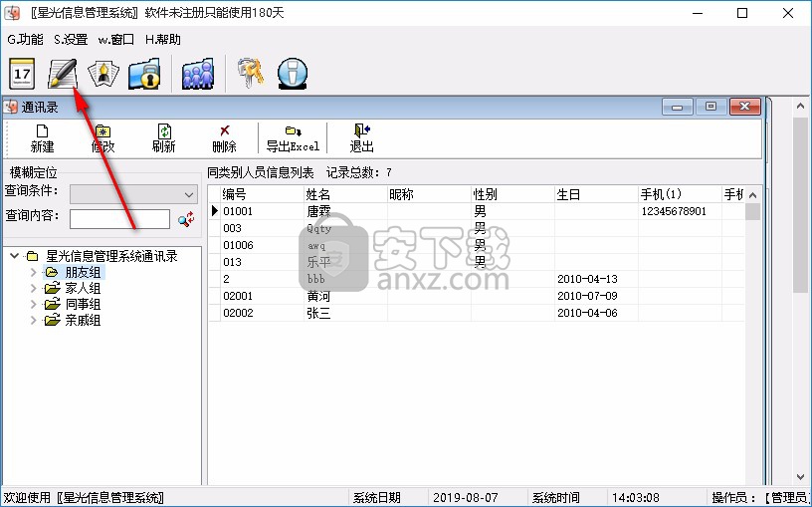Click the 手机(1) column header
812x507 pixels.
click(x=680, y=194)
